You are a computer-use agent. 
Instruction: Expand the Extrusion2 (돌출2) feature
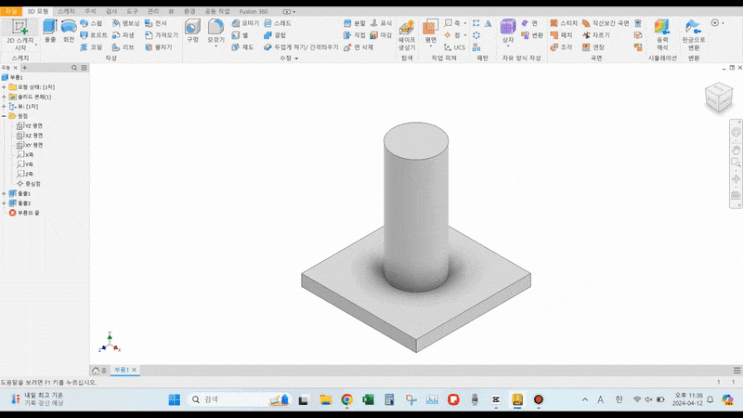4,203
